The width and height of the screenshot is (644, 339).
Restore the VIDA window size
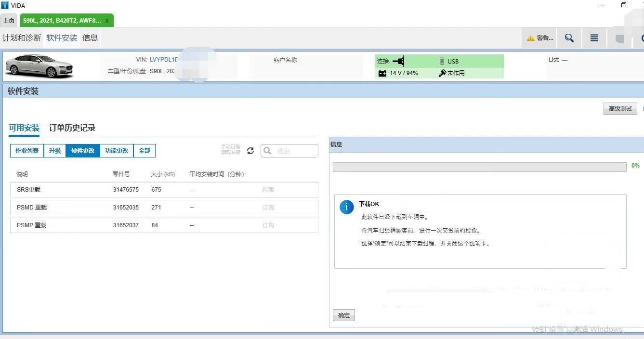click(x=624, y=5)
